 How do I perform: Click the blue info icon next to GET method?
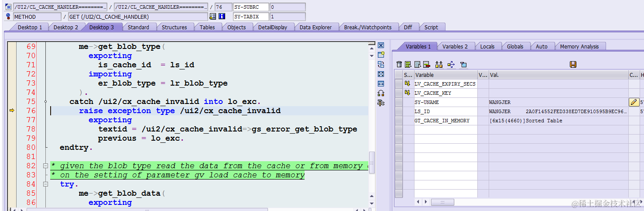pos(222,17)
